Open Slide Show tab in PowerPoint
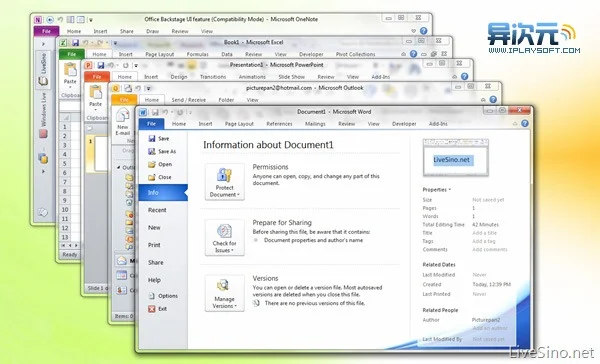The height and width of the screenshot is (364, 600). point(291,77)
